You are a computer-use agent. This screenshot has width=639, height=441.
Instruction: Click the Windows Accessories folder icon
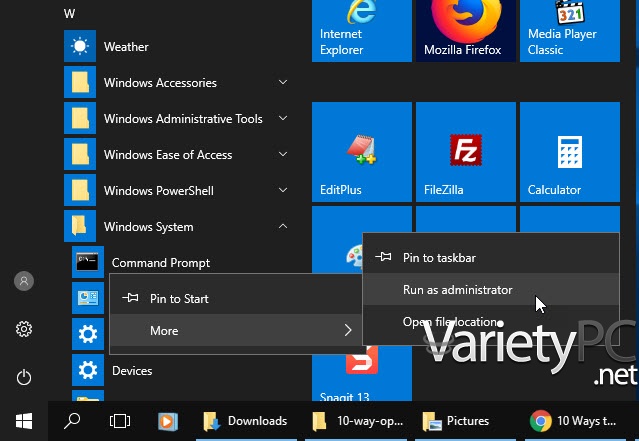point(80,82)
